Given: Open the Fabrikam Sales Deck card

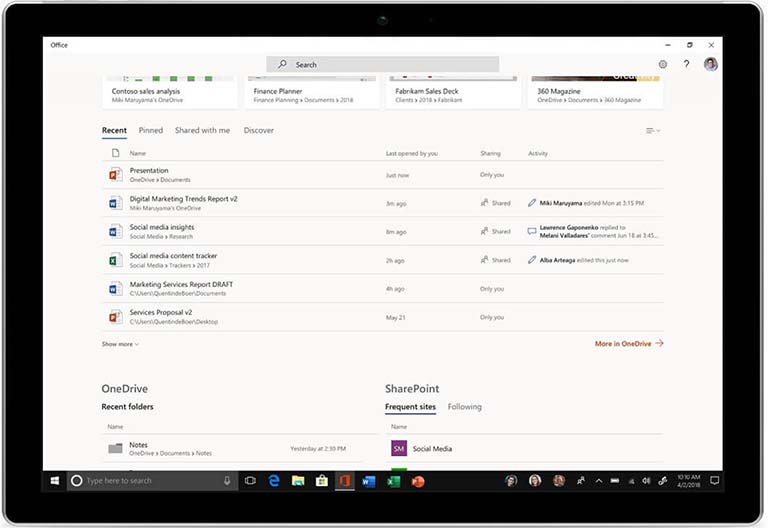Looking at the screenshot, I should [453, 92].
